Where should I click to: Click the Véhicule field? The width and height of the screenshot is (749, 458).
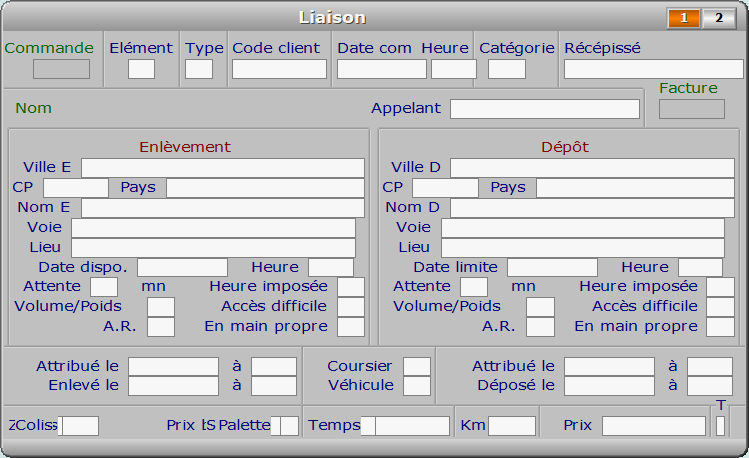[x=417, y=386]
